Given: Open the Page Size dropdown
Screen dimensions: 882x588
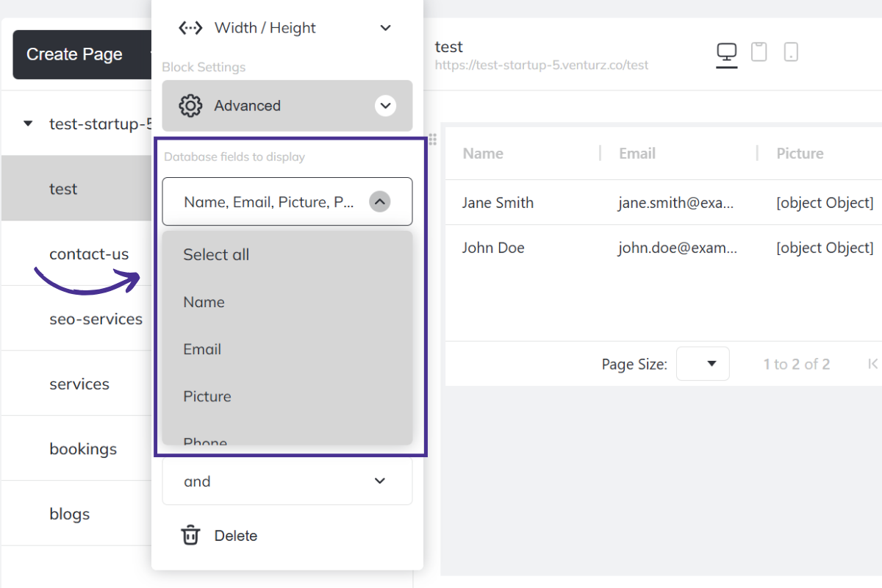Looking at the screenshot, I should click(x=703, y=364).
